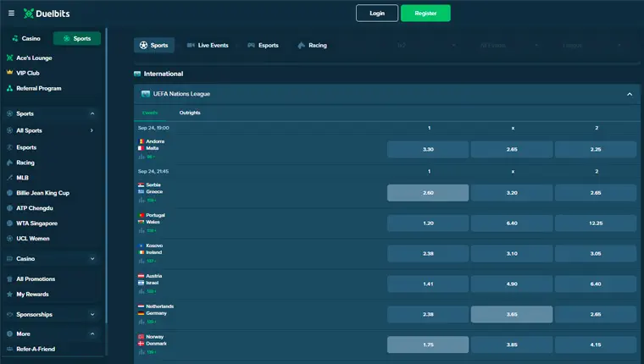
Task: Click the Ace's Lounge icon
Action: [10, 58]
